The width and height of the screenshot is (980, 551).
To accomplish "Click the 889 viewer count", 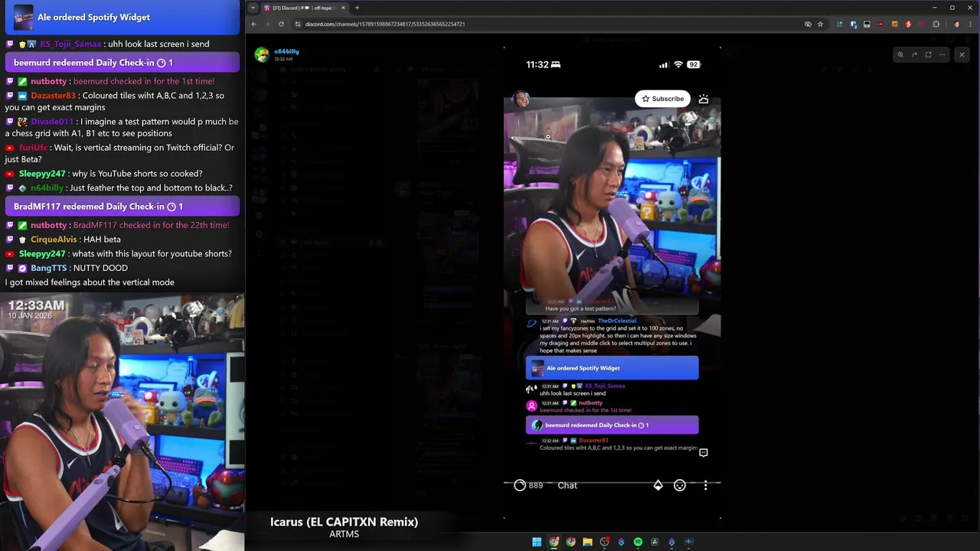I will [535, 485].
